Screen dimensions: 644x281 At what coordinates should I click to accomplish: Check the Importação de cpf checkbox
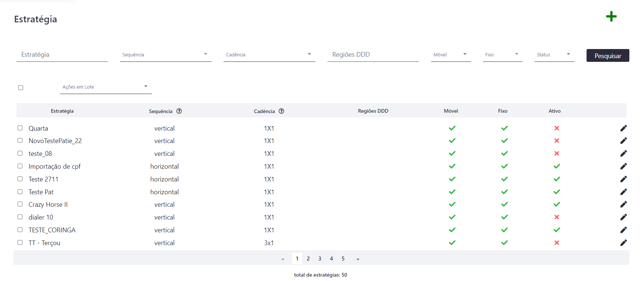[20, 166]
